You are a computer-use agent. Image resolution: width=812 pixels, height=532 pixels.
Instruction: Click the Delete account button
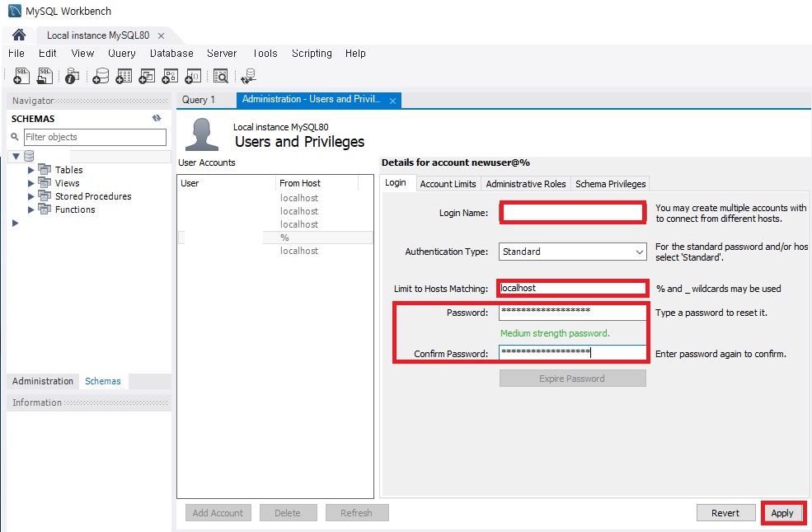(288, 513)
